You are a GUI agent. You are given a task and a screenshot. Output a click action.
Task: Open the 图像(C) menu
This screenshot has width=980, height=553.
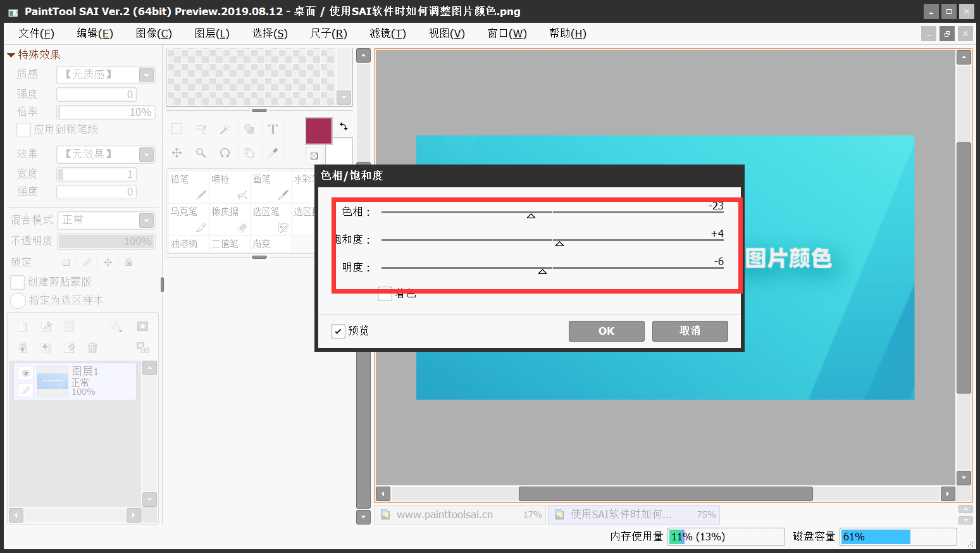pyautogui.click(x=154, y=34)
